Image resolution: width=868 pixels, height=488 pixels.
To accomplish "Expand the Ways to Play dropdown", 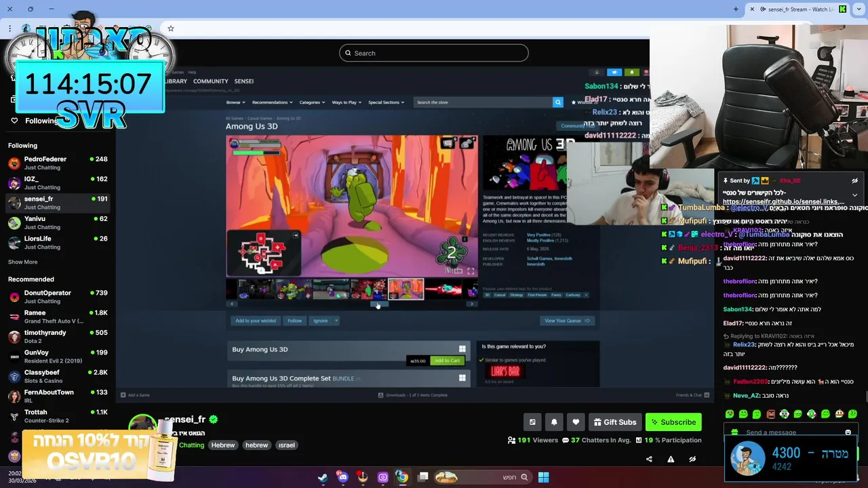I will (347, 102).
